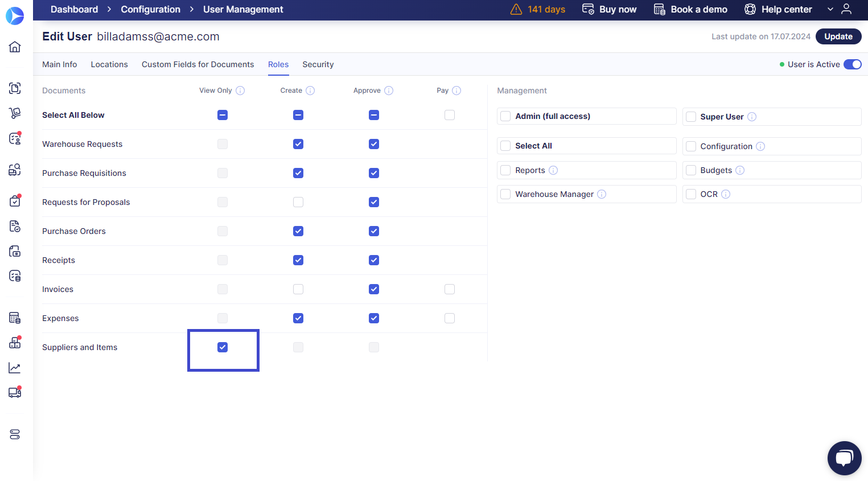Switch to Main Info tab
868x481 pixels.
point(60,64)
